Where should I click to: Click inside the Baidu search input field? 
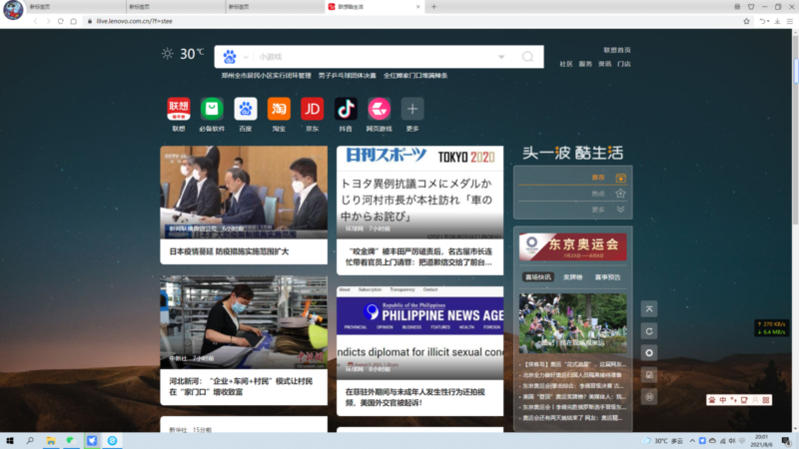pos(370,57)
